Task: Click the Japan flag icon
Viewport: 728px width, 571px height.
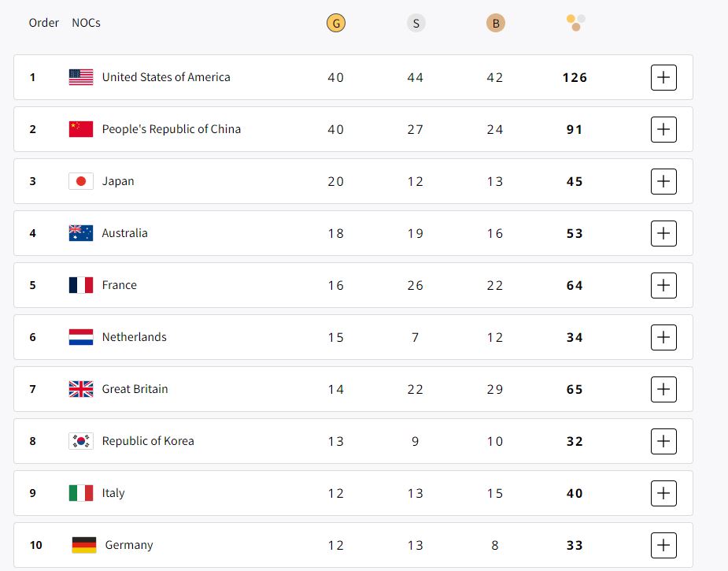Action: coord(81,181)
